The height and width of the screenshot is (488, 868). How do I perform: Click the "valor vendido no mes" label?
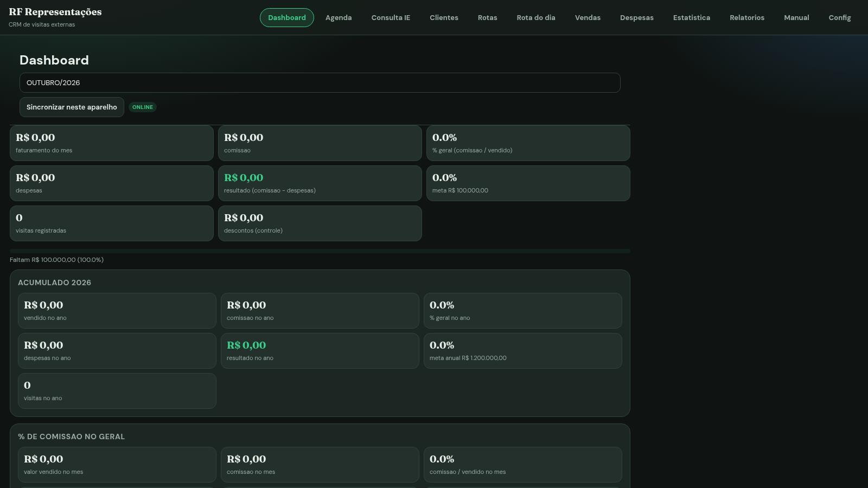coord(53,472)
